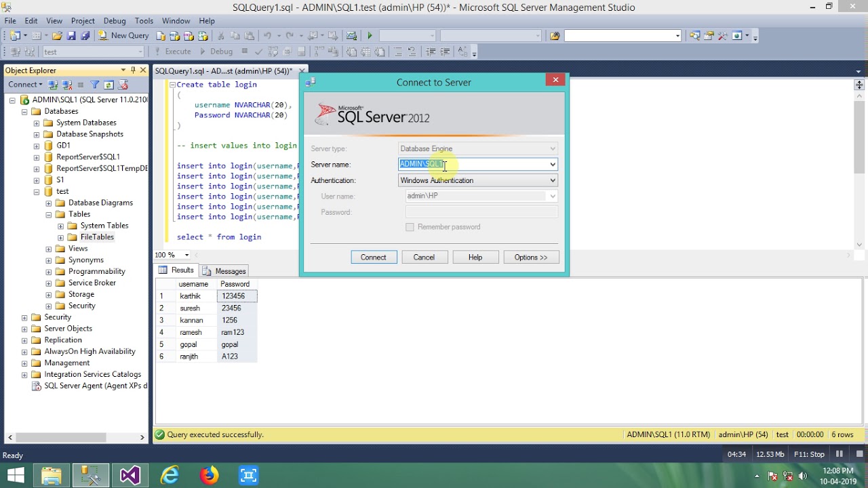Toggle the Remember password checkbox
This screenshot has height=488, width=868.
(x=410, y=227)
